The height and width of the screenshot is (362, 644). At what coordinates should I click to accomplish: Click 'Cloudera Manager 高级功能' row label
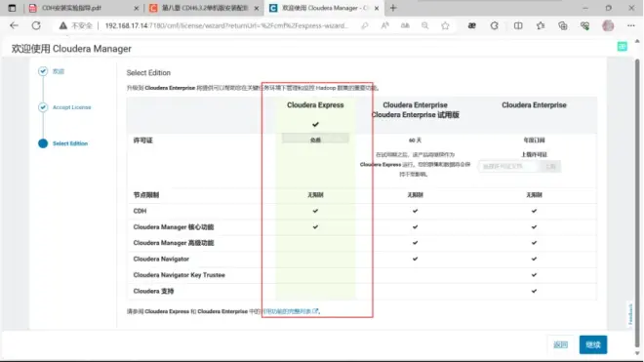(x=174, y=243)
